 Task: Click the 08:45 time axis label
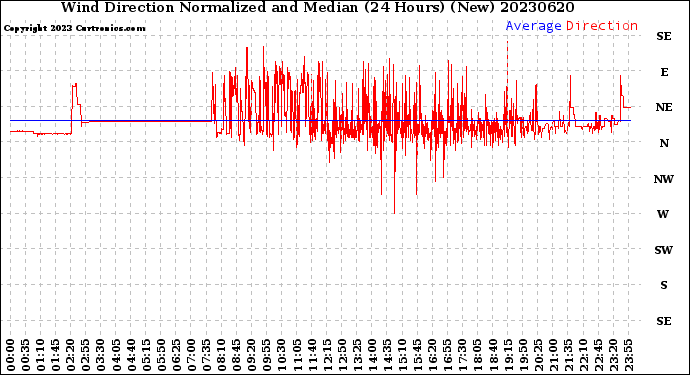click(x=237, y=355)
